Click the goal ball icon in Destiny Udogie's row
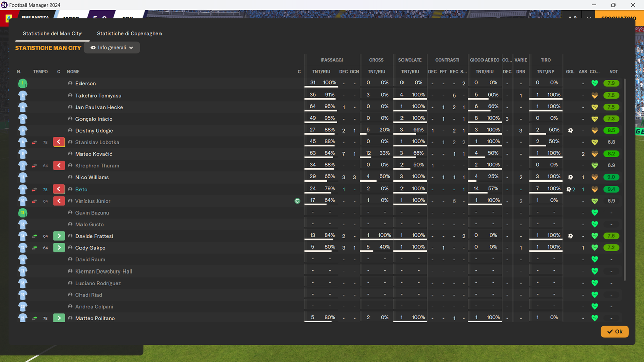The image size is (644, 362). (x=570, y=130)
